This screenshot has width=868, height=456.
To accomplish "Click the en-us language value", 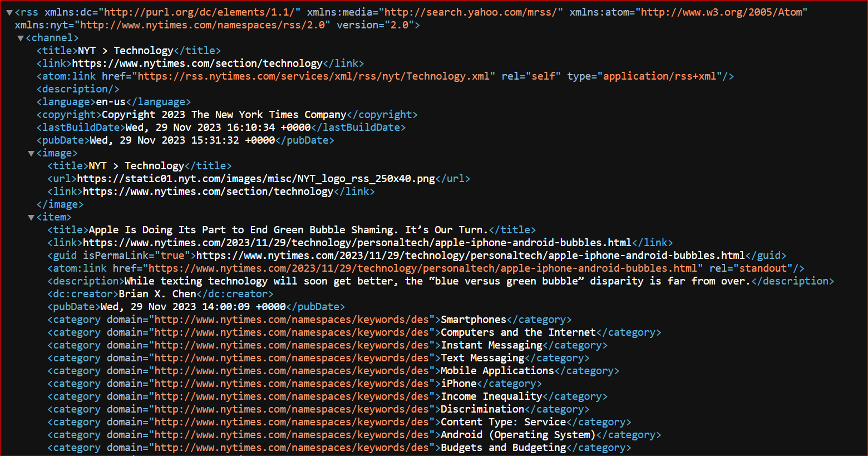I will click(x=110, y=101).
